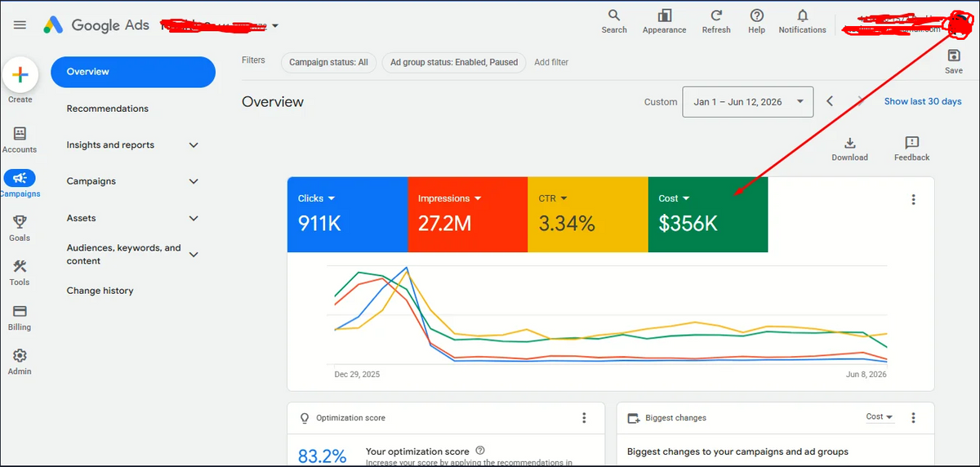Click the red Impressions 27.2M tile
Viewport: 980px width, 467px height.
467,214
